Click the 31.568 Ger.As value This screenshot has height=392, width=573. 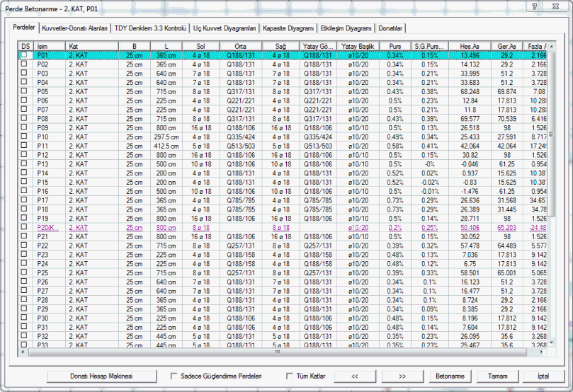[x=507, y=200]
